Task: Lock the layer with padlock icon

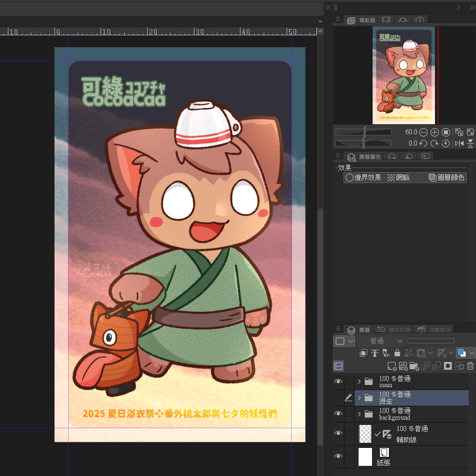Action: (397, 353)
